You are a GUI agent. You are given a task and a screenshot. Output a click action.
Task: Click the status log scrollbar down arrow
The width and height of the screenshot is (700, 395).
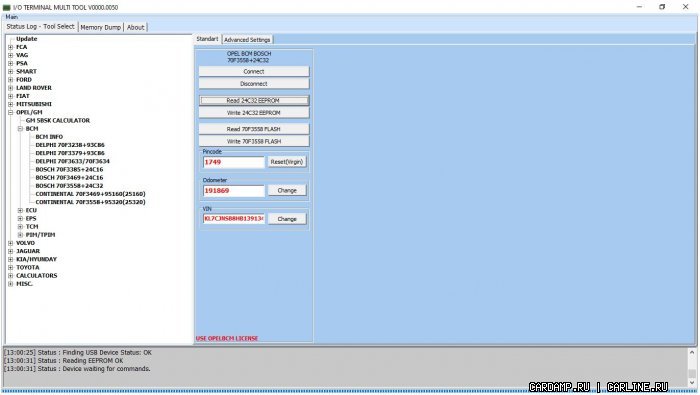692,383
